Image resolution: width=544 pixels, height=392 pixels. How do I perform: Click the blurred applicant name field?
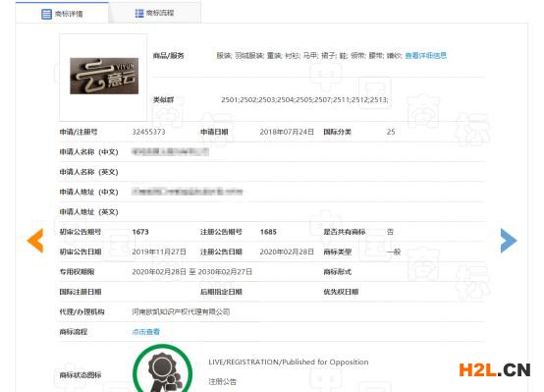point(170,151)
